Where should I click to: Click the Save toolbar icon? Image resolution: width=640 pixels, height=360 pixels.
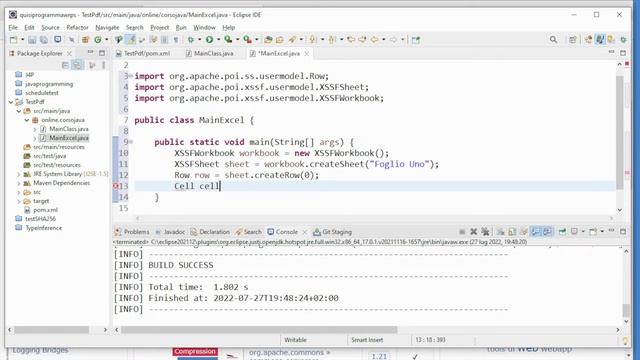[x=32, y=40]
